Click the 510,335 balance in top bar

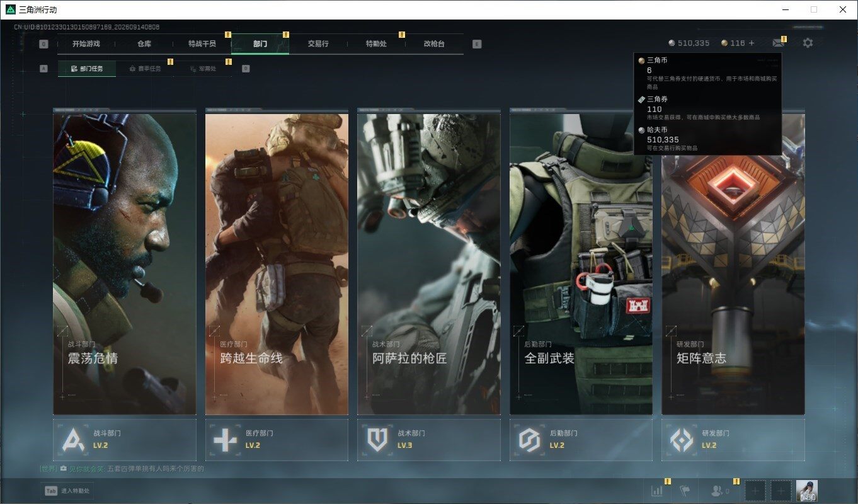pos(694,43)
